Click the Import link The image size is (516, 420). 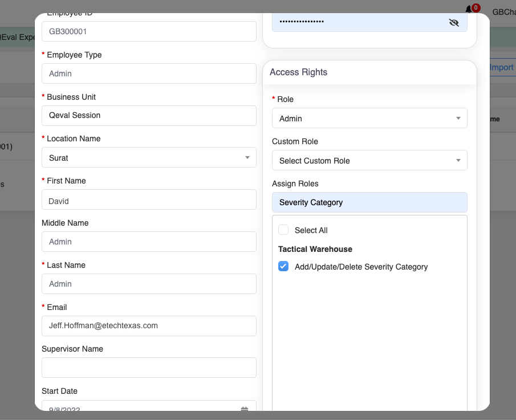502,67
